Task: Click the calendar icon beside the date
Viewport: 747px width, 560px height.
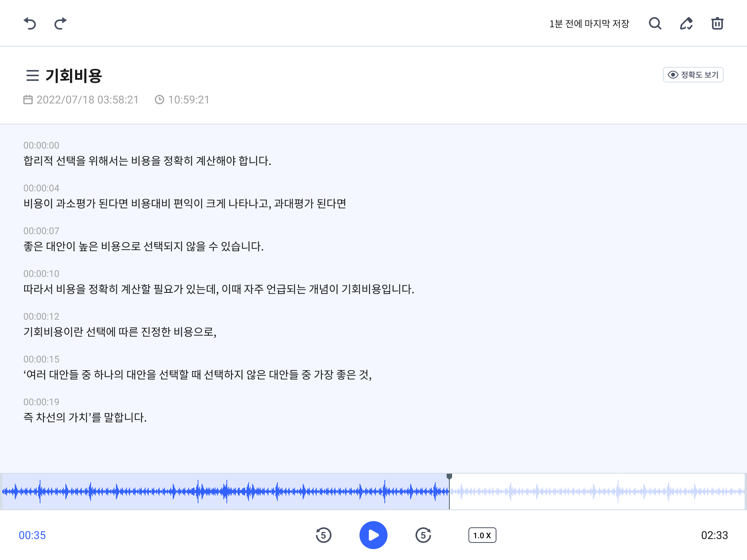Action: click(x=28, y=100)
